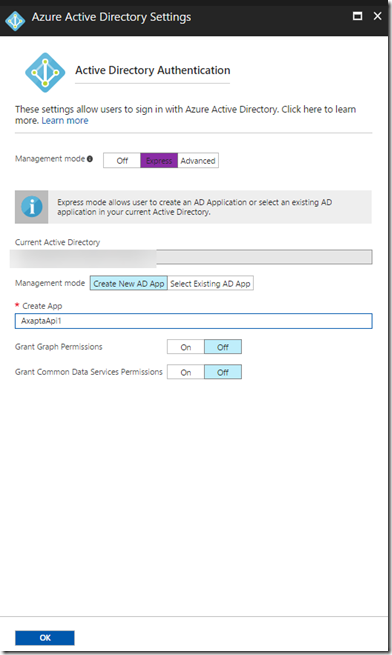Open the Learn more link

[x=65, y=121]
